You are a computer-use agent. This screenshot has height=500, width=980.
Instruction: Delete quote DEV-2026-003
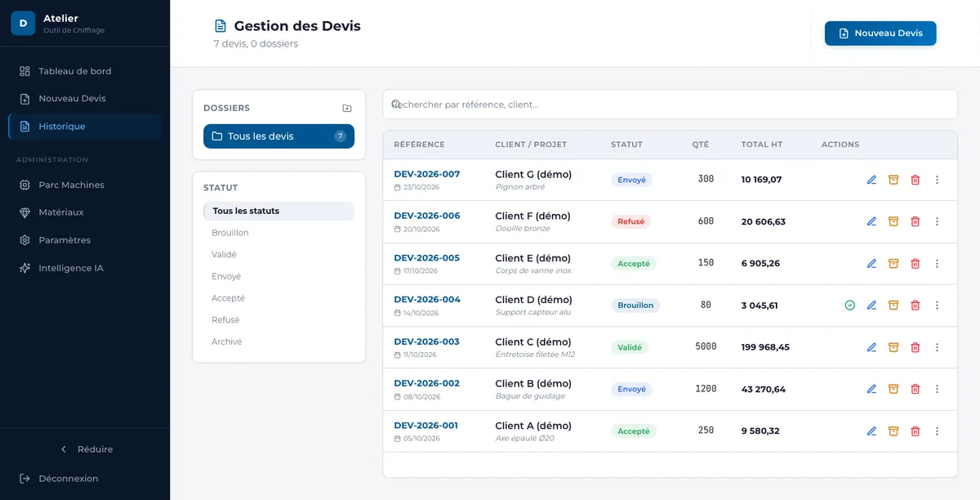click(915, 347)
